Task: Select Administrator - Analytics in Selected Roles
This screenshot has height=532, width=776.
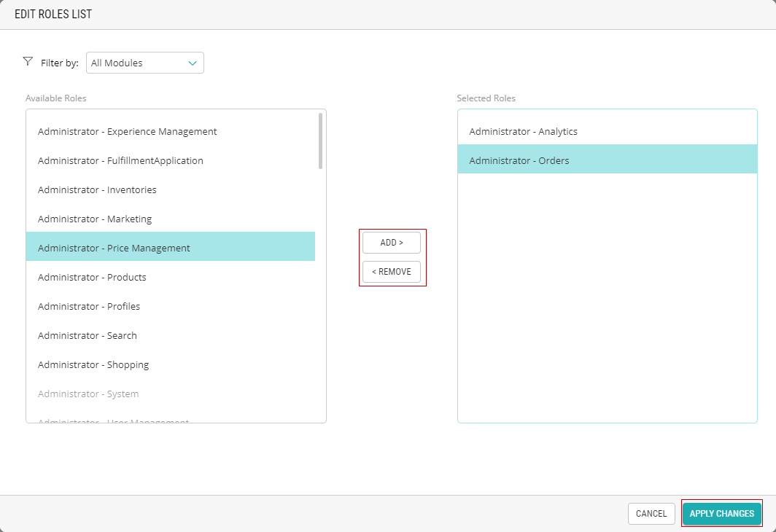Action: (x=523, y=132)
